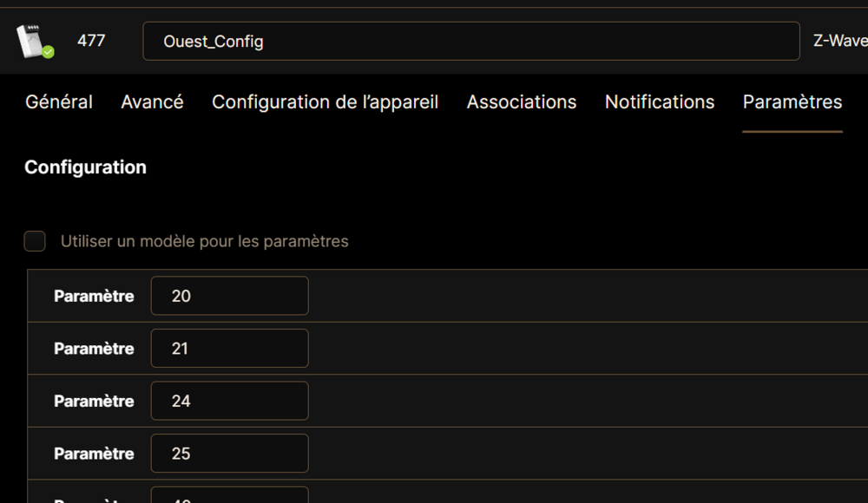Viewport: 868px width, 503px height.
Task: Enable the parameter template checkbox
Action: [x=35, y=241]
